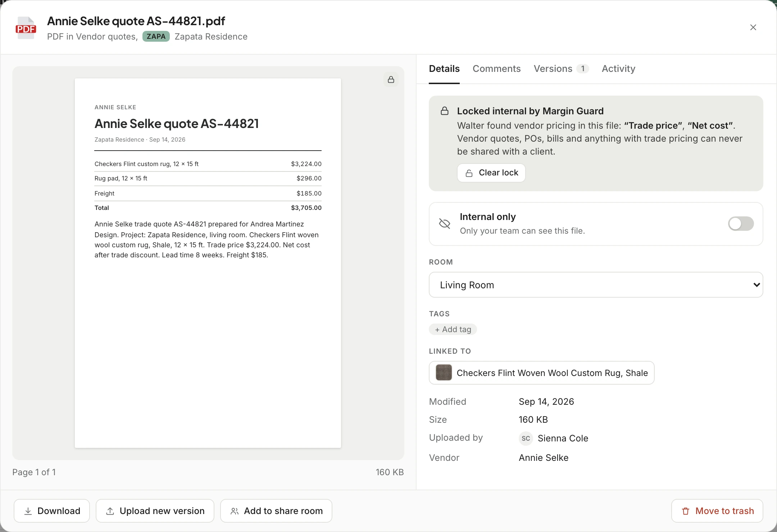Switch to the Activity tab
Viewport: 777px width, 532px height.
(618, 69)
